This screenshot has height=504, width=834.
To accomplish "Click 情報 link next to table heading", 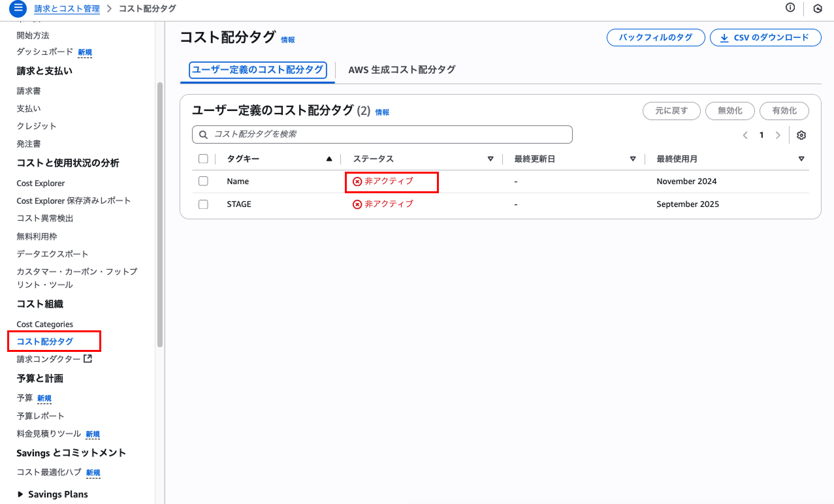I will 382,112.
